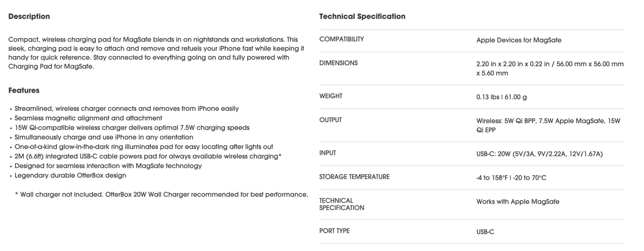Click the WEIGHT row label
This screenshot has width=644, height=251.
331,96
